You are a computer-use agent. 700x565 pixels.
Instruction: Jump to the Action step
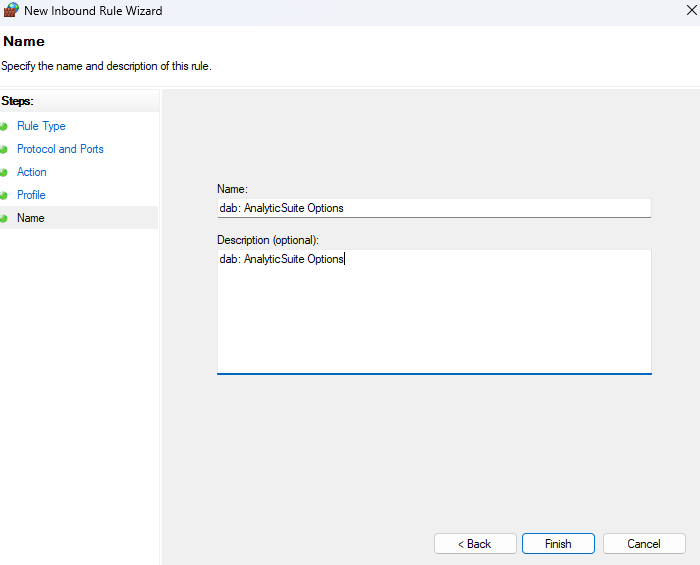32,172
